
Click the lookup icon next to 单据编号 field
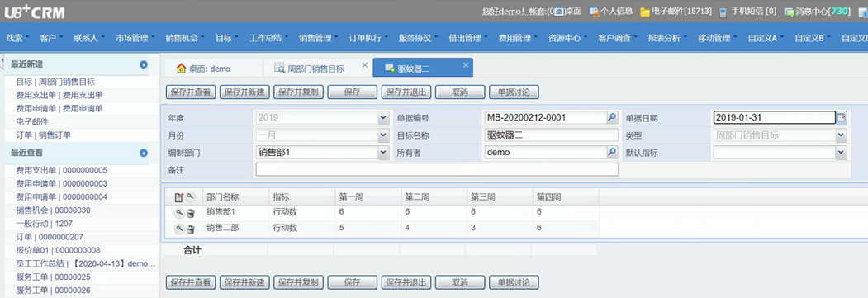click(x=612, y=117)
